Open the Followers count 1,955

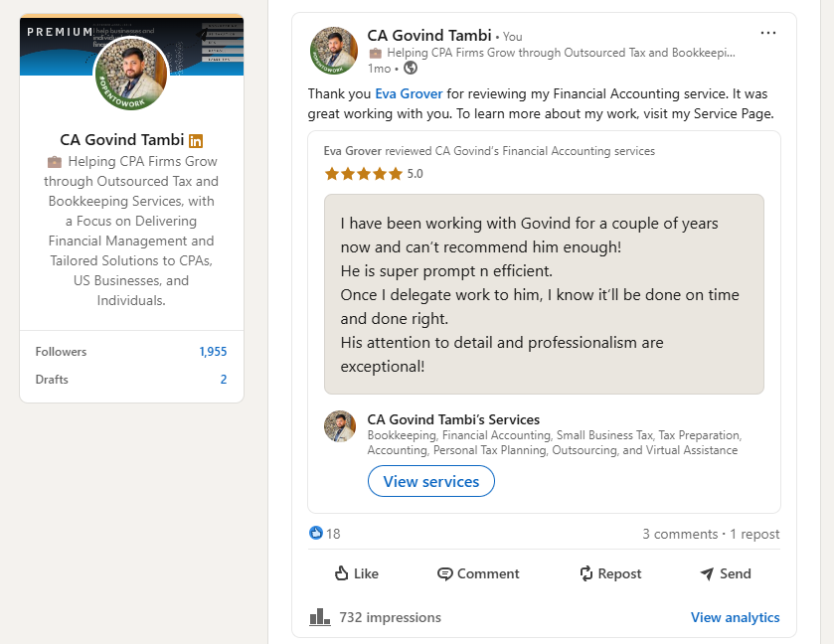(x=213, y=352)
